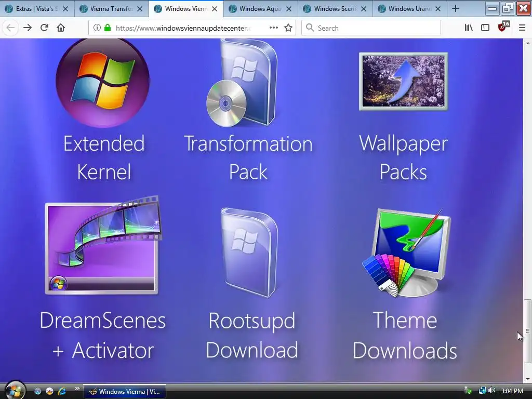The image size is (532, 399).
Task: Click the green-check tray icon left of network
Action: point(468,391)
